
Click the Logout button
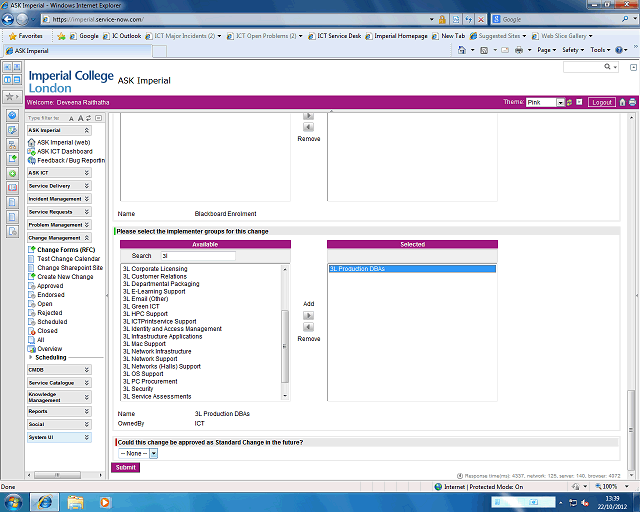coord(601,102)
